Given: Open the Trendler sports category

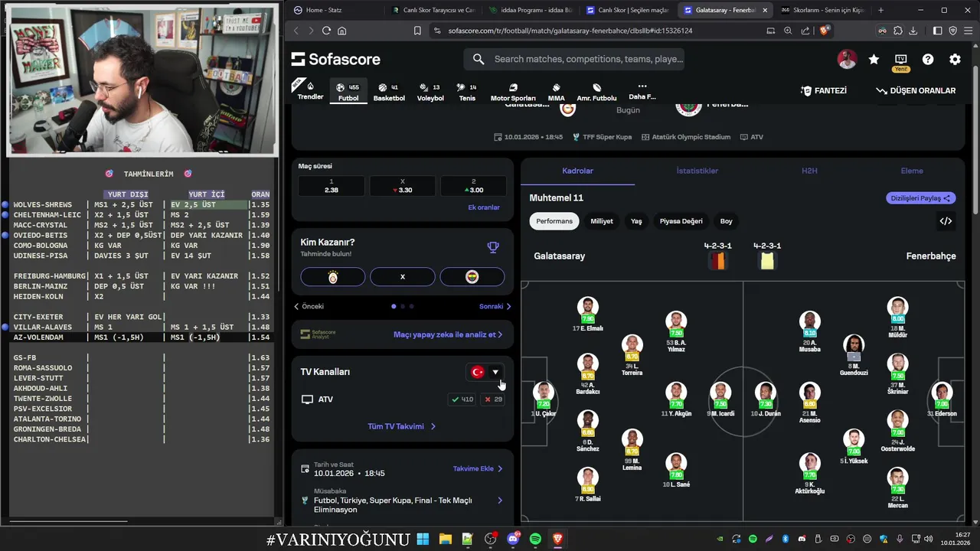Looking at the screenshot, I should click(310, 91).
